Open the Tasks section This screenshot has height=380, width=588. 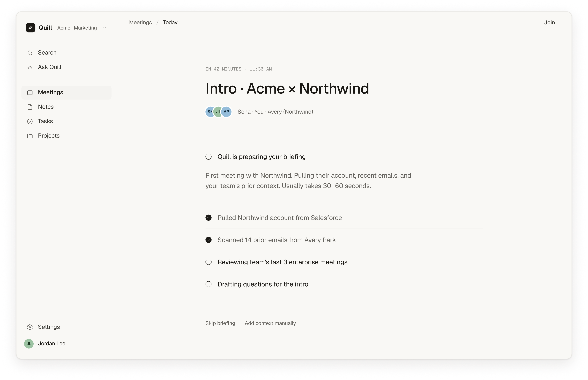pos(66,121)
